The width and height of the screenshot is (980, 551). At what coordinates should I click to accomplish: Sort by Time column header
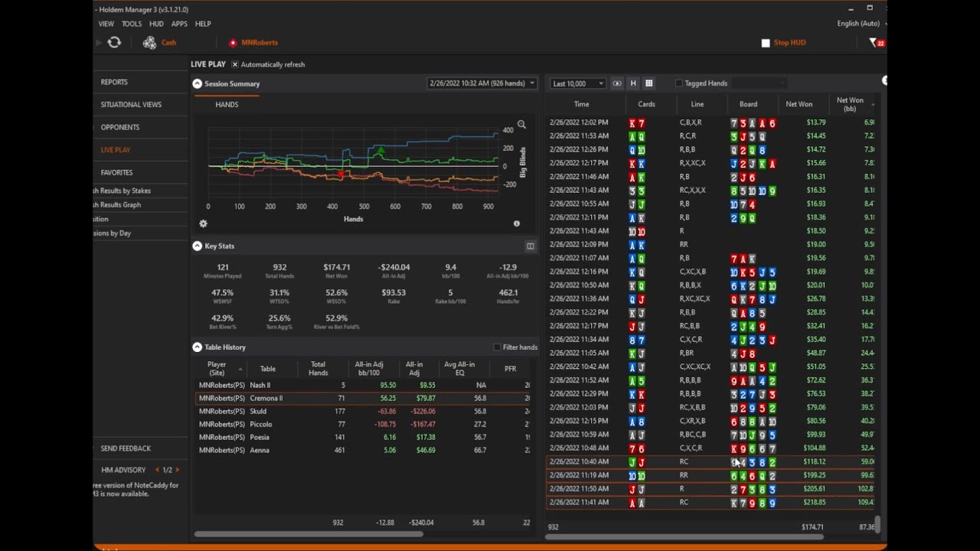coord(581,105)
